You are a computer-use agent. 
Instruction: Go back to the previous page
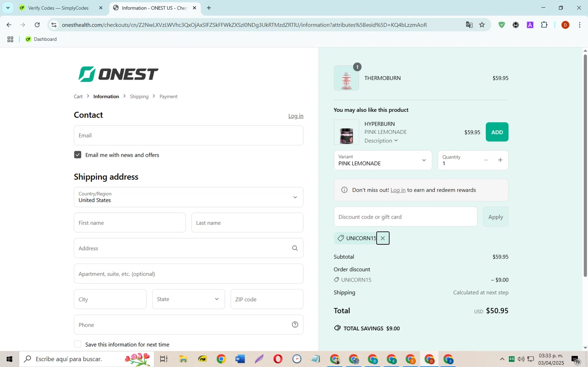click(x=9, y=25)
